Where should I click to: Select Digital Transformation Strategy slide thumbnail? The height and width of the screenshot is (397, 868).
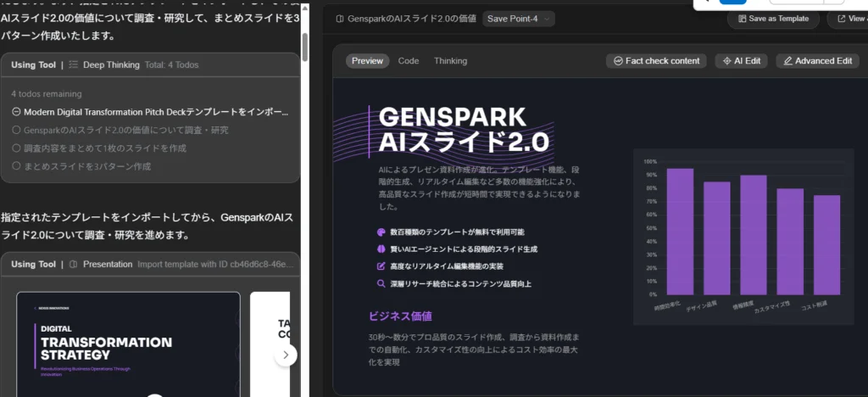click(x=129, y=344)
